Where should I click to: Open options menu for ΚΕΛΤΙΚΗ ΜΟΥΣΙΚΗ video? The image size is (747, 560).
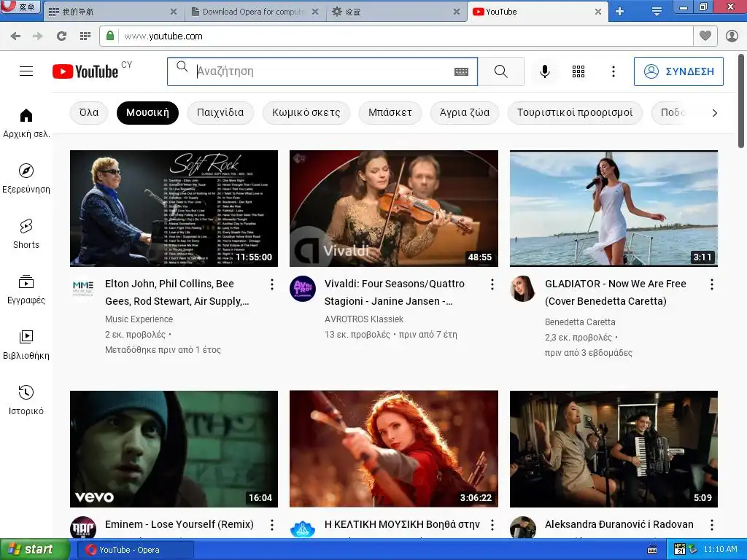(x=492, y=525)
